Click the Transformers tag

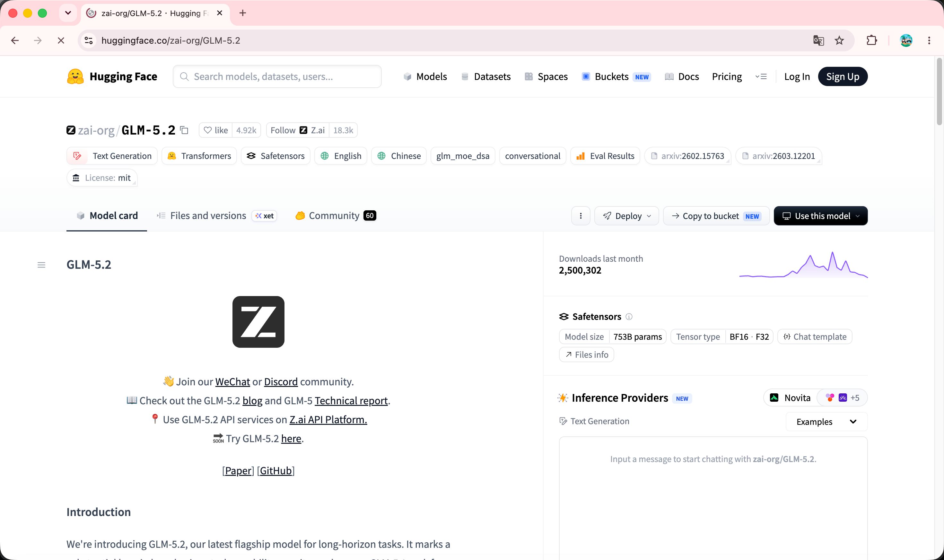(x=199, y=156)
